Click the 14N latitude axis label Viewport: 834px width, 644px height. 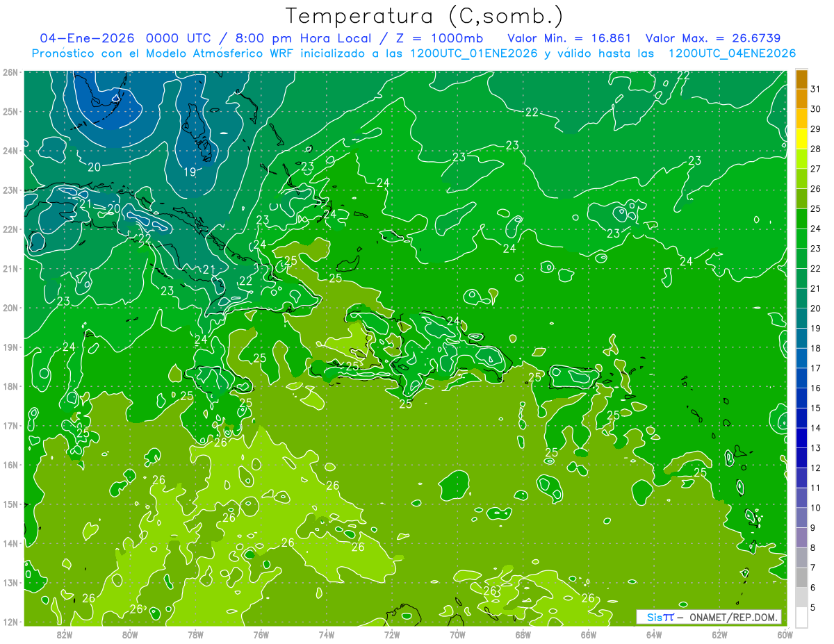[x=10, y=543]
